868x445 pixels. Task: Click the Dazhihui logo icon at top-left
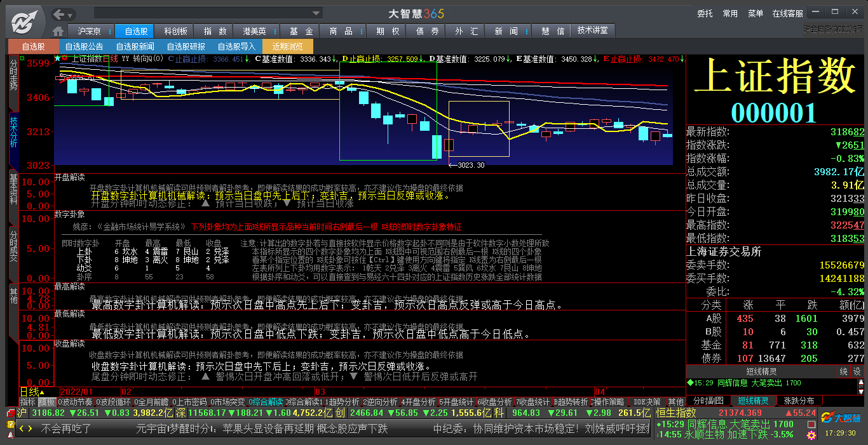click(x=25, y=22)
